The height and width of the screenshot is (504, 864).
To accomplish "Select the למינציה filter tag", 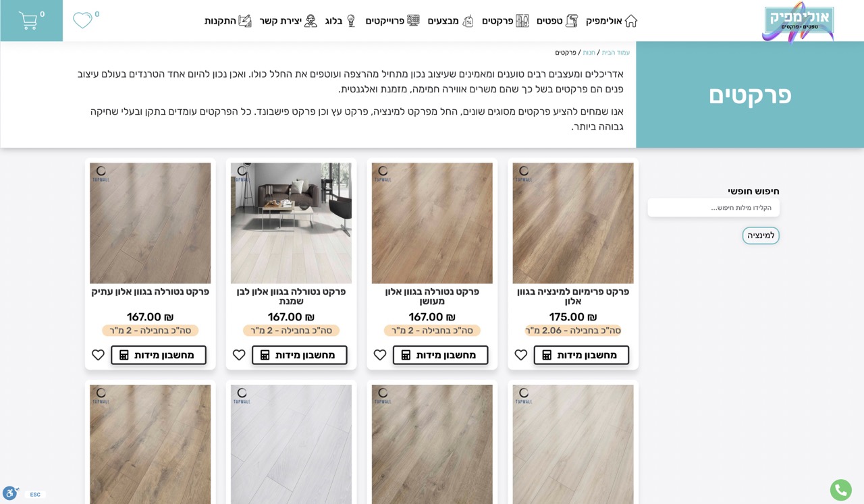I will (761, 235).
